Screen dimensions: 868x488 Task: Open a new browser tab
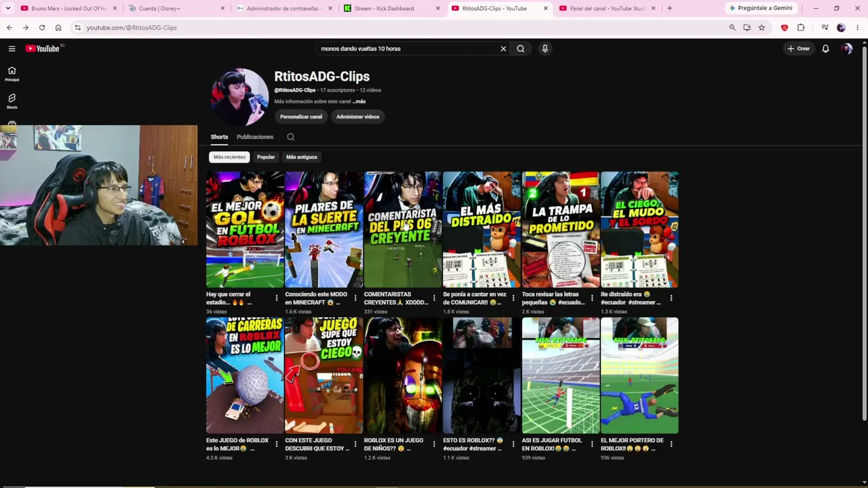[669, 8]
